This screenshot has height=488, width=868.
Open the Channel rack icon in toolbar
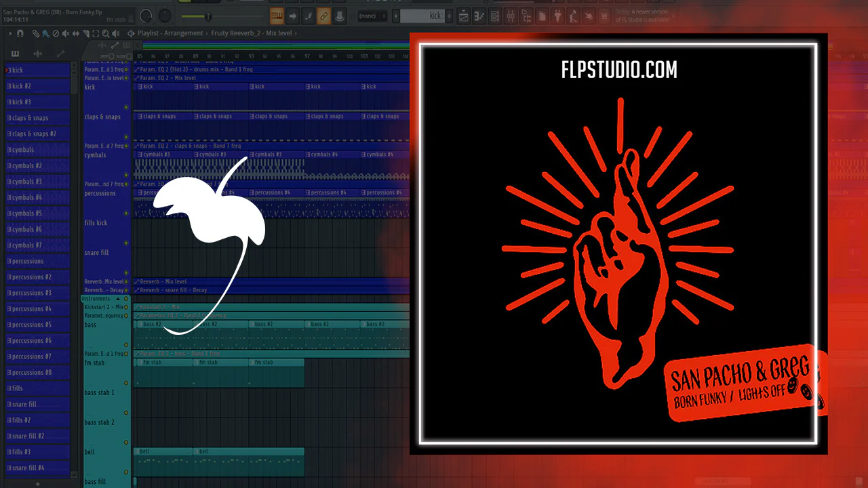495,16
